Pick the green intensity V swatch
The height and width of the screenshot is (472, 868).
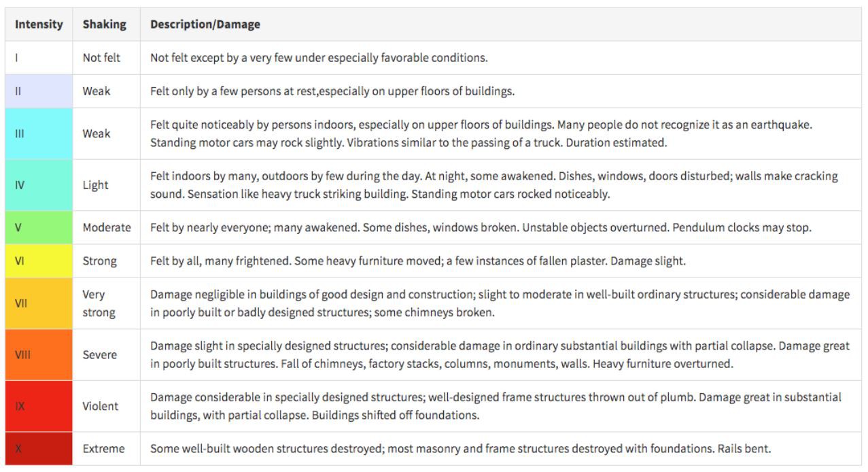(x=39, y=228)
